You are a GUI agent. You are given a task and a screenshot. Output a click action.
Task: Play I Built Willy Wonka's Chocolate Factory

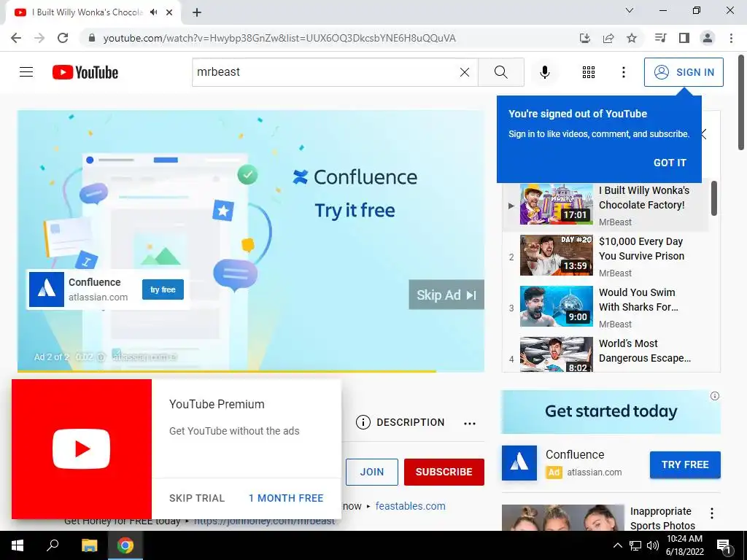(605, 205)
